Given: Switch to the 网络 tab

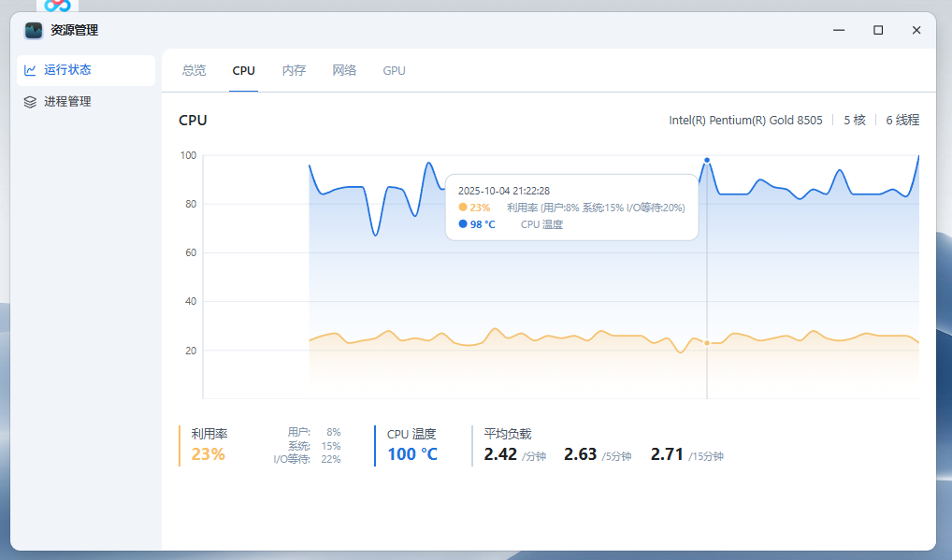Looking at the screenshot, I should 344,70.
